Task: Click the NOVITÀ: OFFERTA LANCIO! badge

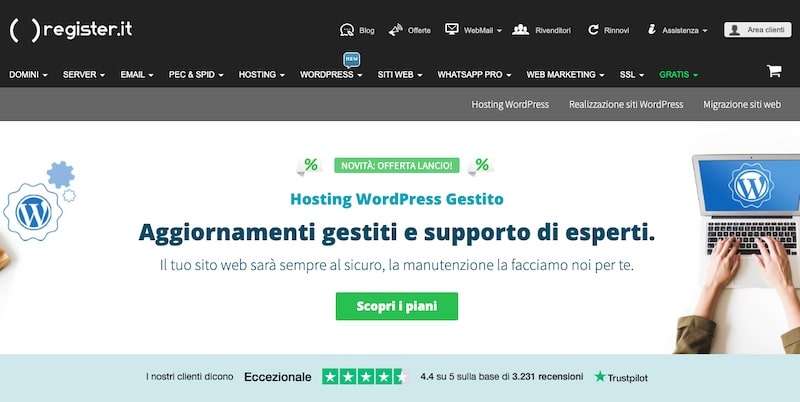Action: pos(396,165)
